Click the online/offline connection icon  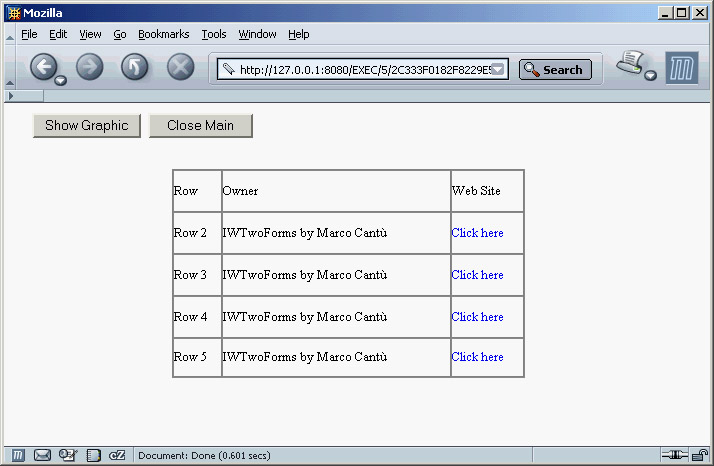[x=672, y=455]
